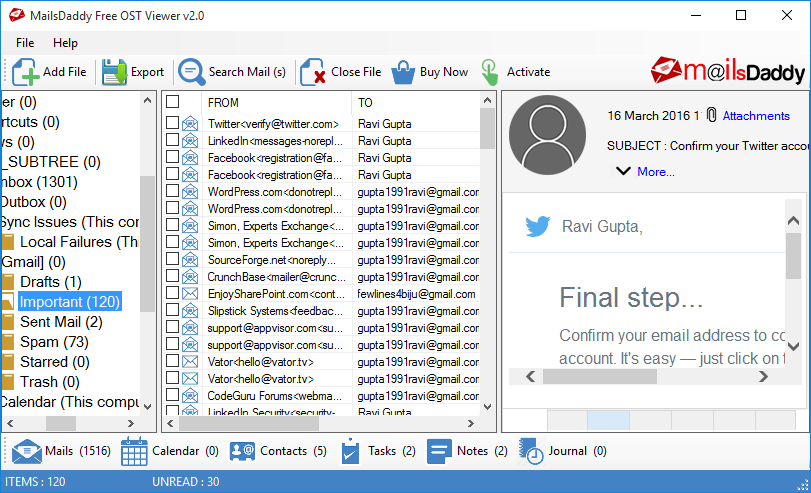Viewport: 811px width, 493px height.
Task: Open Search Mail(s) magnifier icon
Action: pos(192,72)
